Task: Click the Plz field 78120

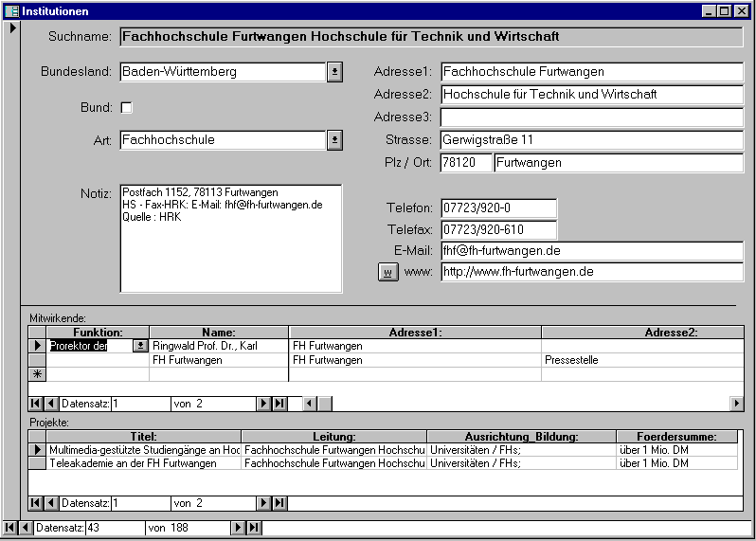Action: point(466,163)
